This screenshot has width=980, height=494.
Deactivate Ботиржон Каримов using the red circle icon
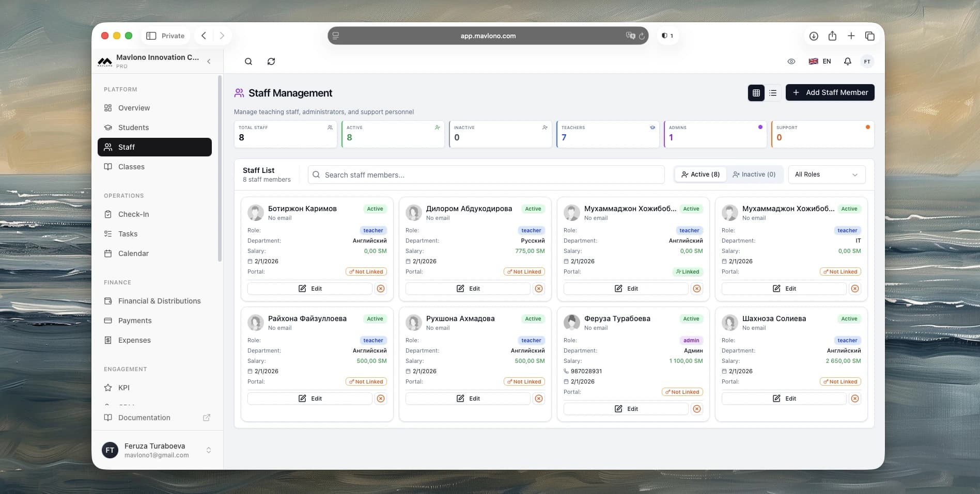point(381,289)
